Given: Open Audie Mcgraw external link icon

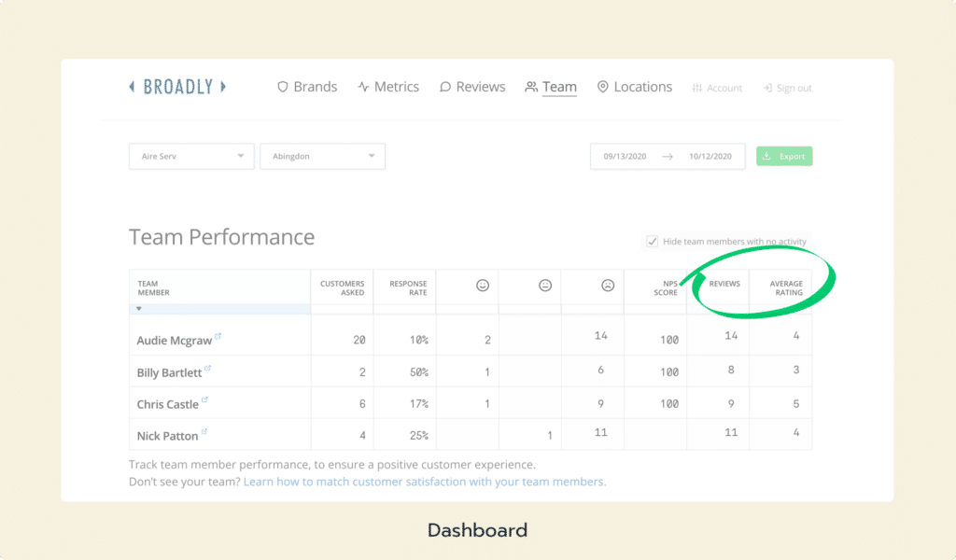Looking at the screenshot, I should point(218,336).
